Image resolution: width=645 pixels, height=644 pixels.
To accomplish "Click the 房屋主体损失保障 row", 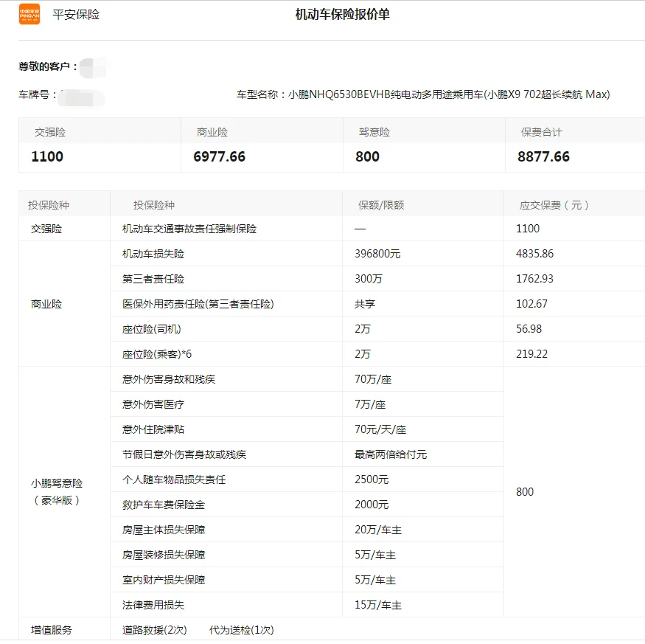I will click(x=164, y=530).
